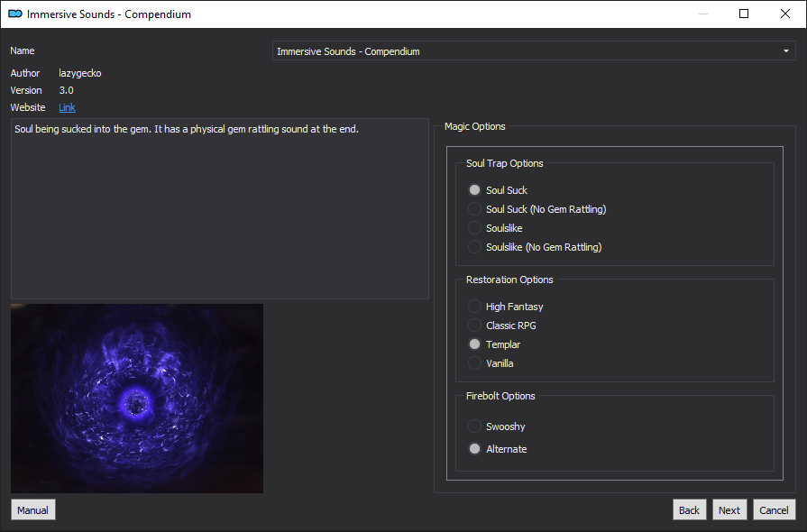Click the Mod Organizer icon in title bar
807x532 pixels.
[14, 14]
